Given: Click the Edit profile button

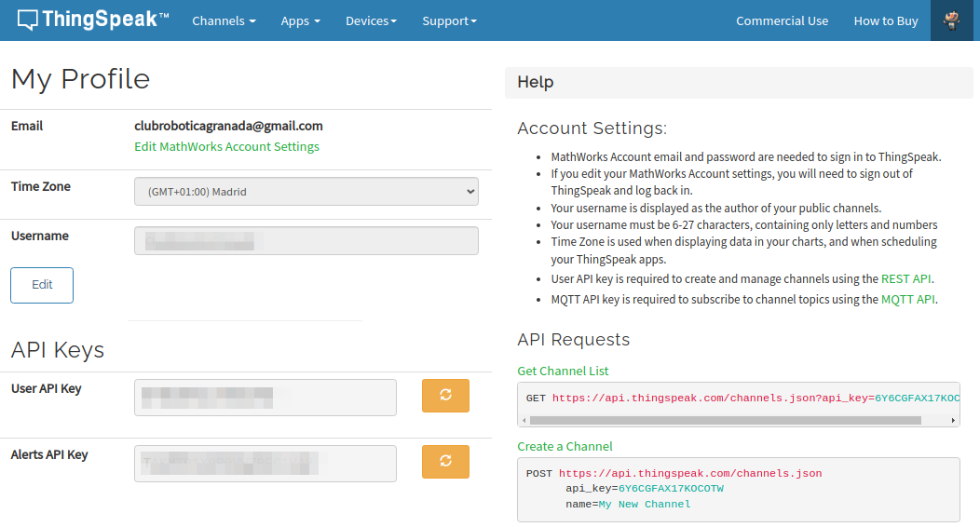Looking at the screenshot, I should pos(42,285).
